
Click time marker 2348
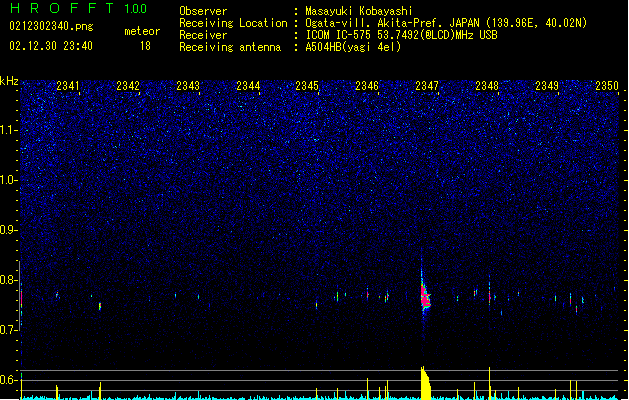tap(487, 85)
